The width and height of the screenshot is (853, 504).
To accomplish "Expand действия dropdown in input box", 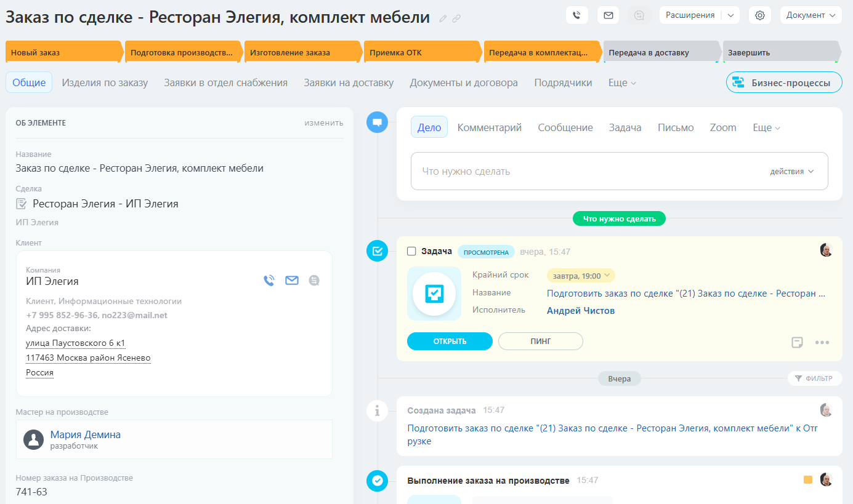I will point(791,172).
